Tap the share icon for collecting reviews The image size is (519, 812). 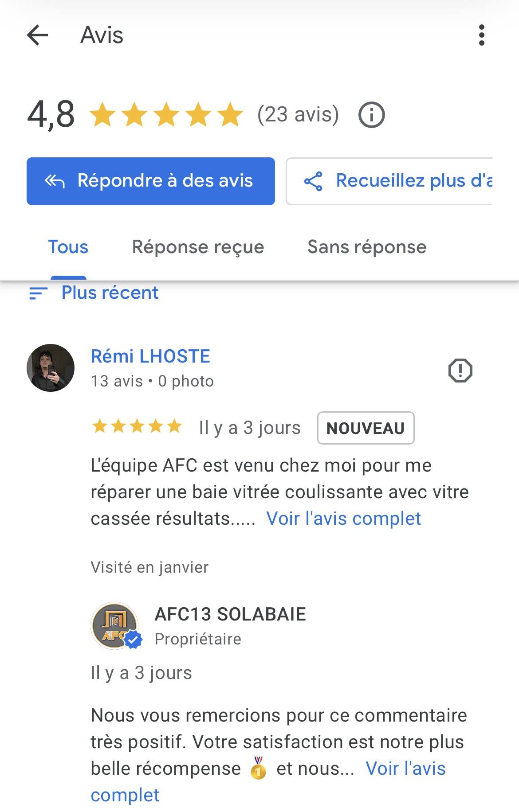pos(313,181)
